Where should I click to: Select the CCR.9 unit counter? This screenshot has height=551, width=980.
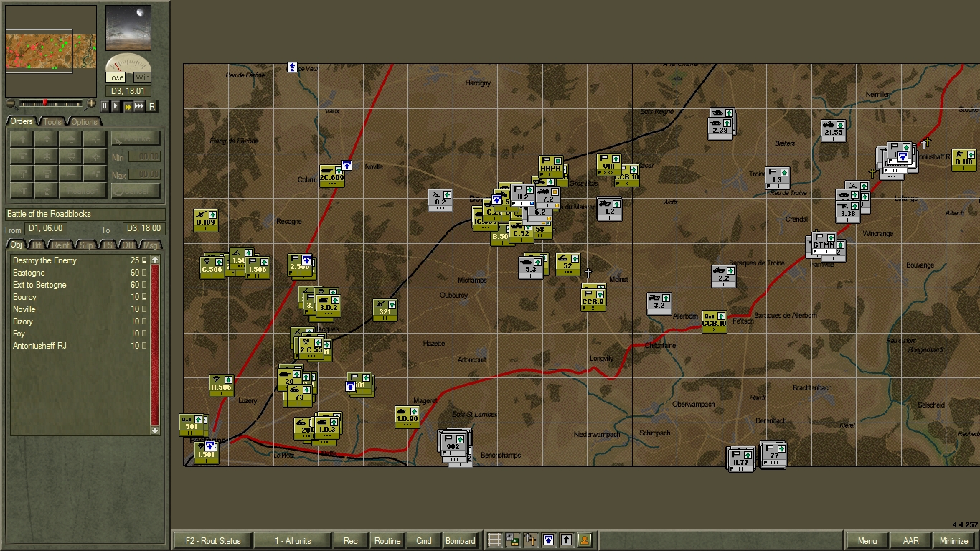point(593,300)
